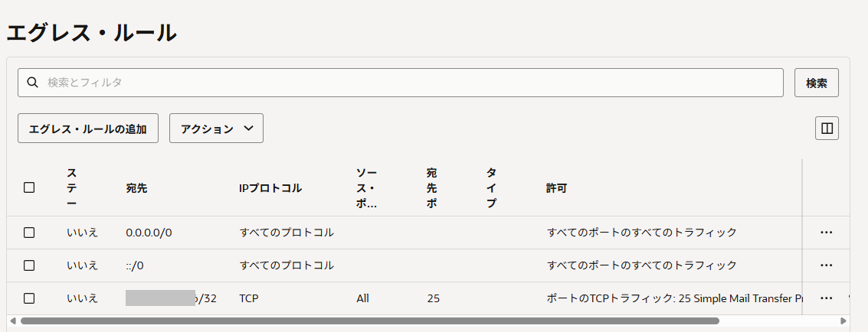Screen dimensions: 868x332
Task: Select the 0.0.0.0/0 rule checkbox
Action: 29,233
